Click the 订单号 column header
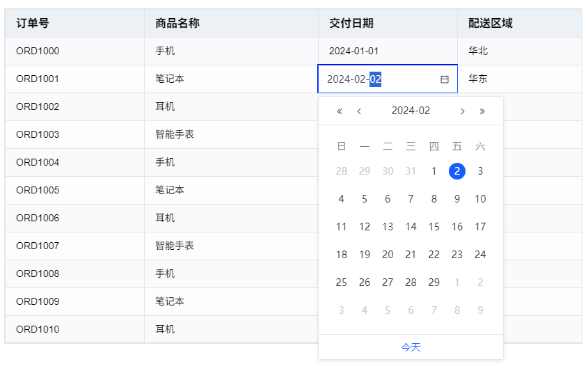 pos(33,23)
